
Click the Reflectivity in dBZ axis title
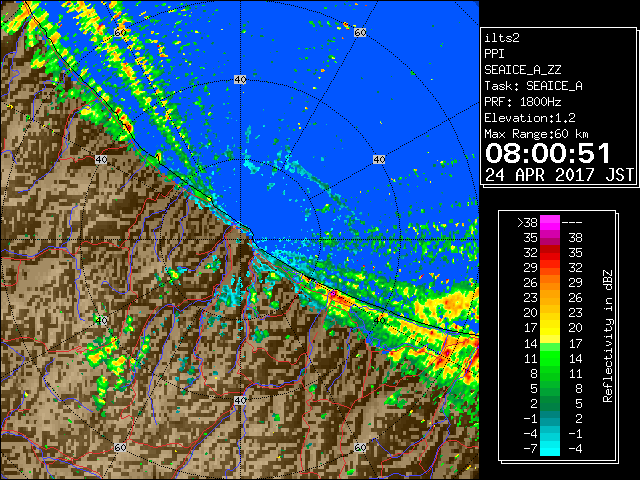click(x=608, y=336)
